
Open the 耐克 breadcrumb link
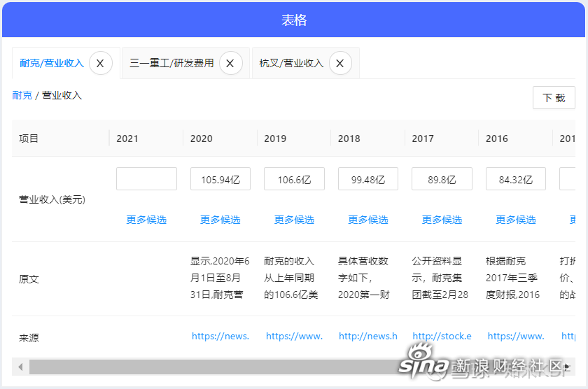pyautogui.click(x=22, y=96)
